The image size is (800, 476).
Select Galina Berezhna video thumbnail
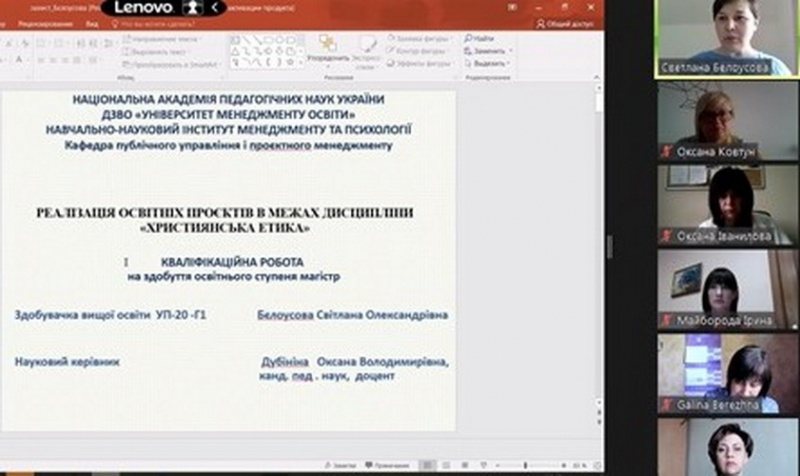(728, 374)
